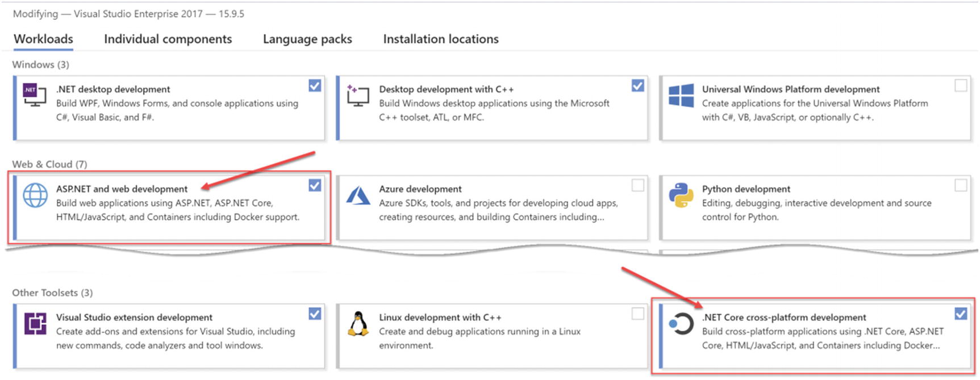Viewport: 980px width, 380px height.
Task: Click the 'Other Toolsets (3)' section header
Action: [52, 293]
